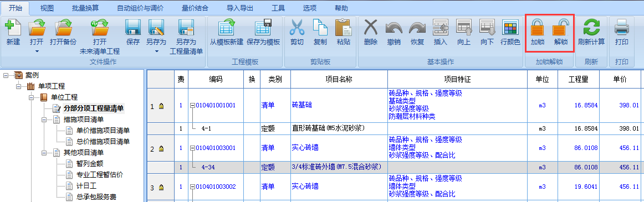
Task: Click the 复制 (Copy) icon
Action: [320, 28]
